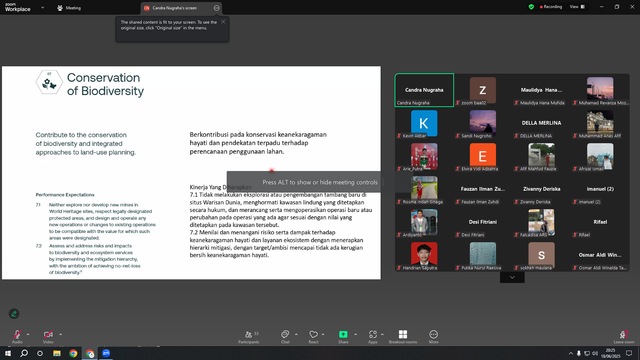This screenshot has width=640, height=360.
Task: Click the green Share screen button
Action: click(343, 334)
